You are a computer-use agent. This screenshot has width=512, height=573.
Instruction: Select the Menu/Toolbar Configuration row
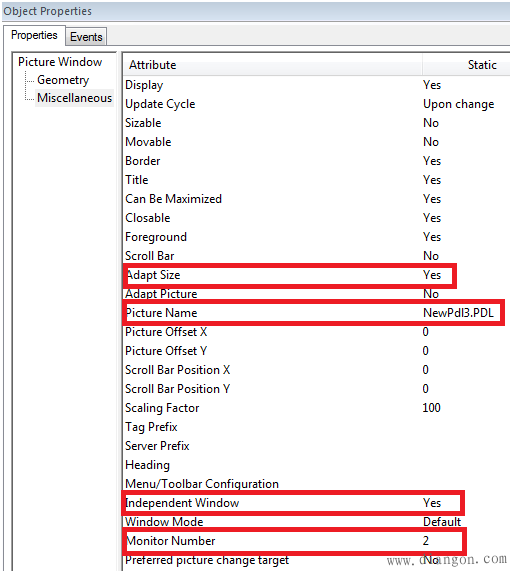(x=316, y=484)
